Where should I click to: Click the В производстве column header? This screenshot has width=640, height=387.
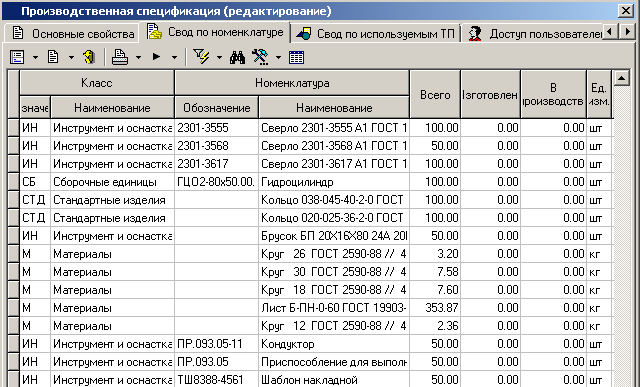coord(553,95)
